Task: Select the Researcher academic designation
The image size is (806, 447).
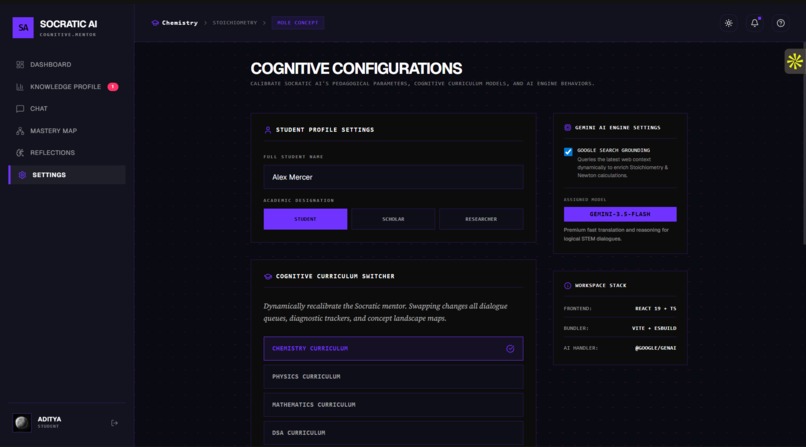Action: [481, 219]
